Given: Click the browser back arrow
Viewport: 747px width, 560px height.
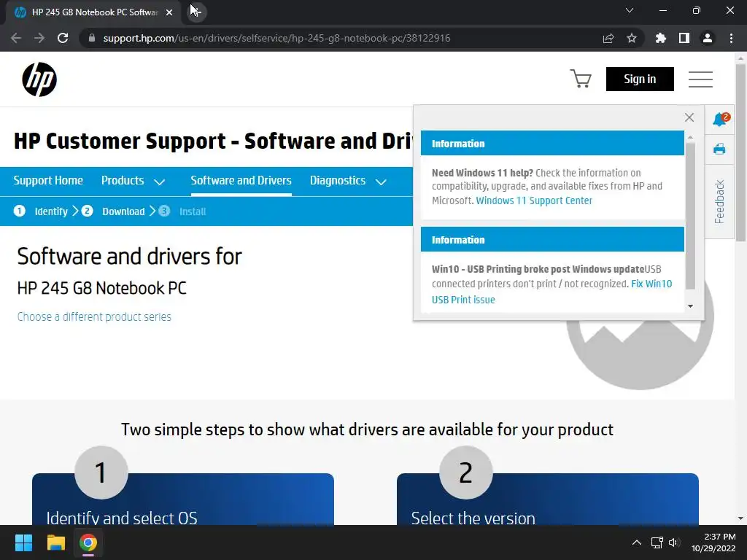Looking at the screenshot, I should 16,38.
